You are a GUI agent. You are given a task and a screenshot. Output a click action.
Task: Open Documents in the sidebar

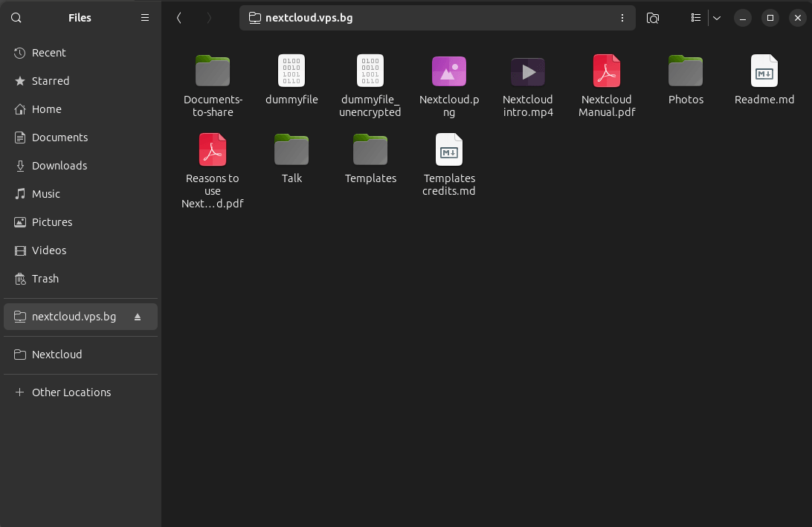[80, 138]
